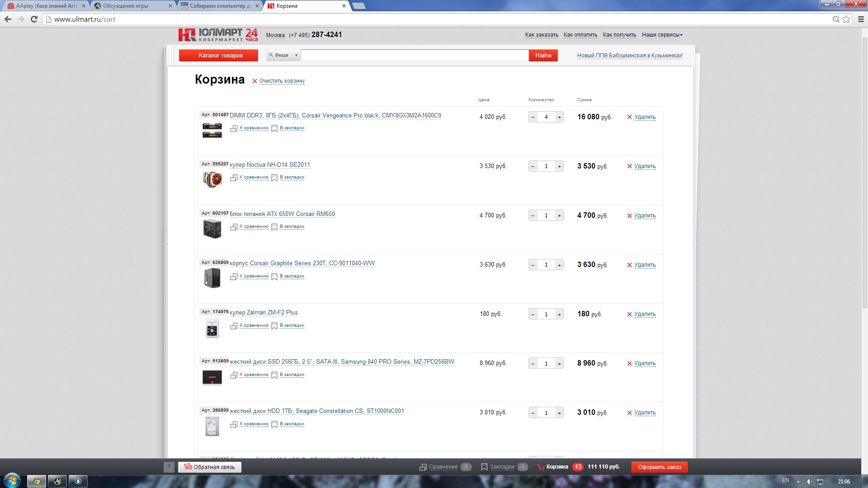Decrease Samsung 840 PRO SSD quantity with the minus button

click(x=533, y=363)
